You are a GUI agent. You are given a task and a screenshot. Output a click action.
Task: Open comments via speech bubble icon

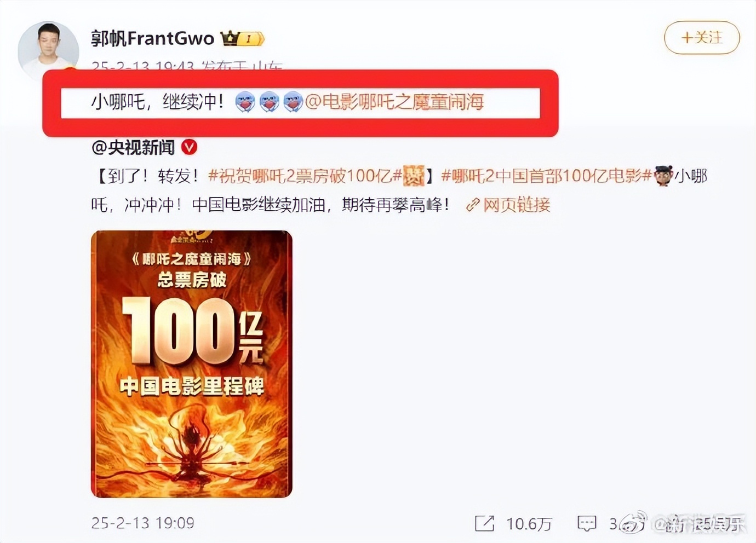587,523
